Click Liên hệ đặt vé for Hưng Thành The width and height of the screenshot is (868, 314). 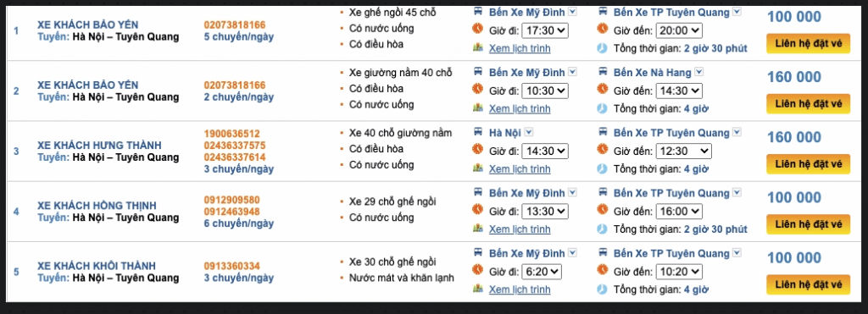[x=808, y=164]
